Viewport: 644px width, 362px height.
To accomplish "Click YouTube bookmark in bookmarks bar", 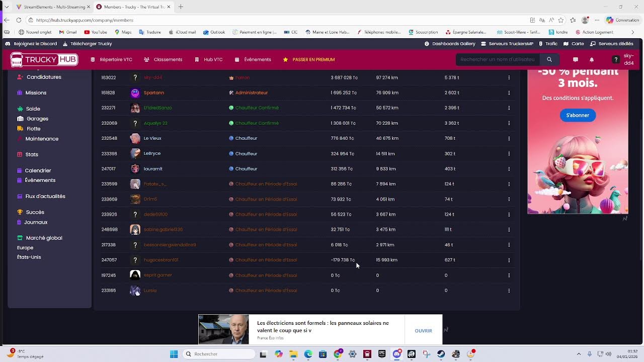I will [x=95, y=32].
